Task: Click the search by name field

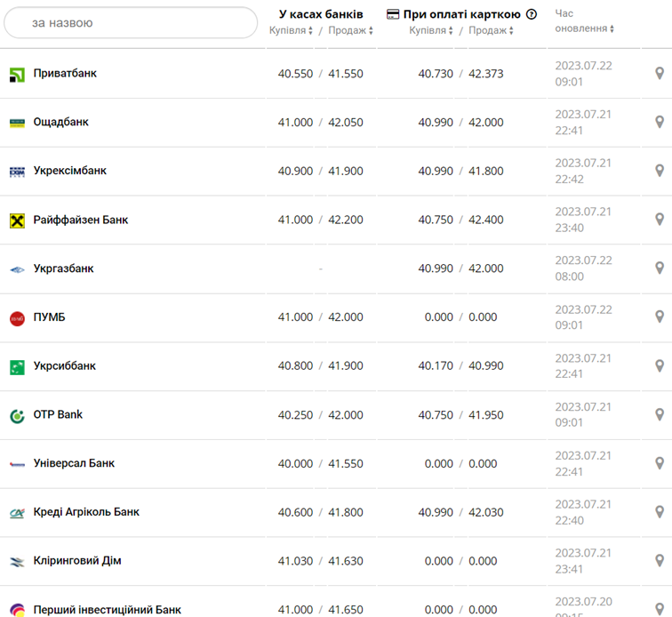Action: [131, 23]
